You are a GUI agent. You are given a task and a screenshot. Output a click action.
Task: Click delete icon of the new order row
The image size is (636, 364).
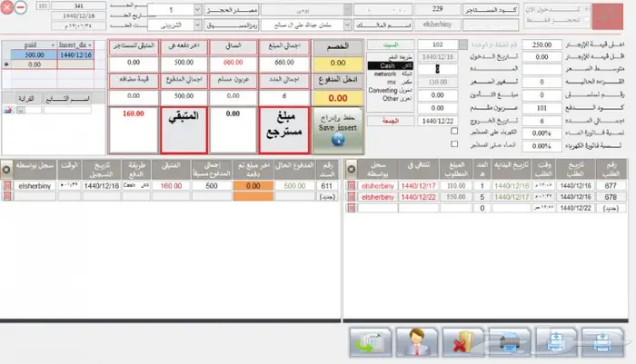pyautogui.click(x=352, y=208)
